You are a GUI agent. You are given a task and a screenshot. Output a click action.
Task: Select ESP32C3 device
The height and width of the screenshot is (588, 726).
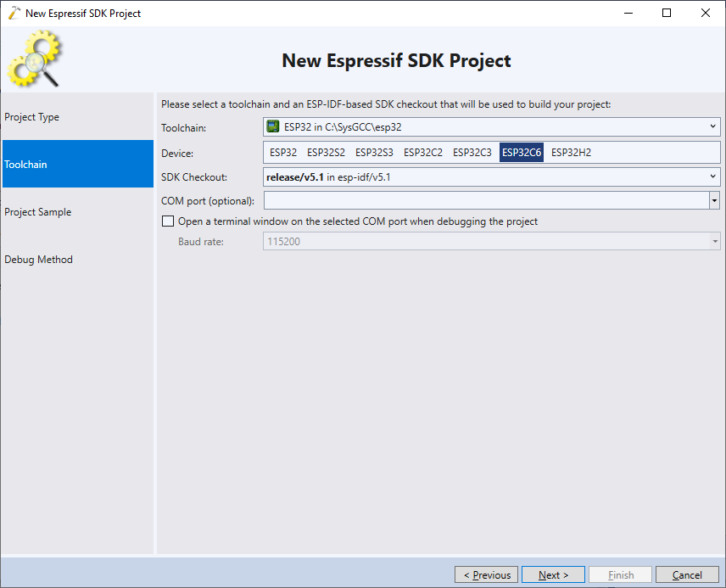[x=472, y=153]
